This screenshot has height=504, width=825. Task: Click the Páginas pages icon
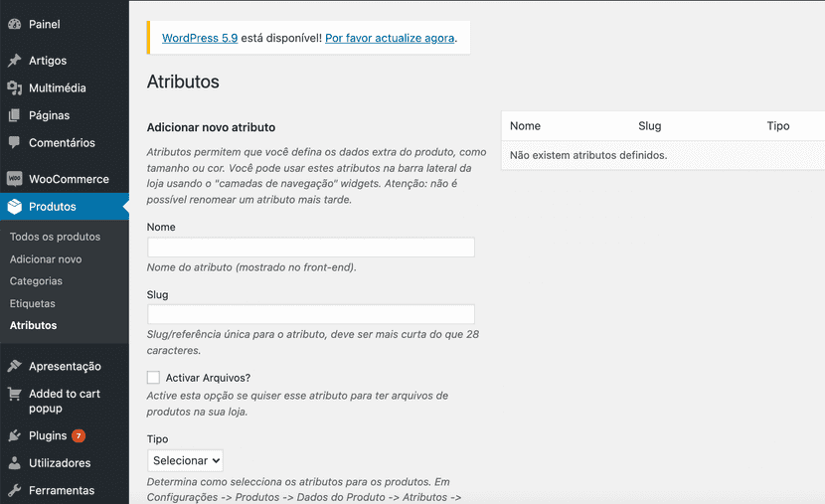point(14,115)
